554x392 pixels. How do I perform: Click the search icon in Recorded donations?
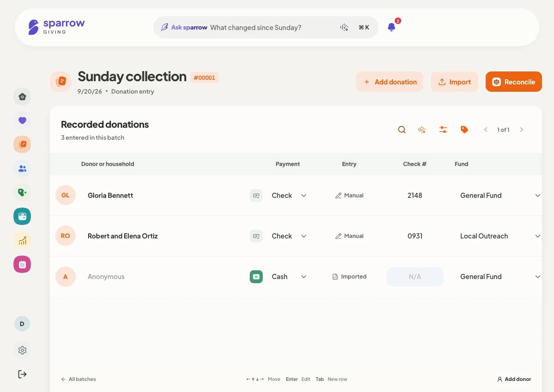[x=402, y=130]
